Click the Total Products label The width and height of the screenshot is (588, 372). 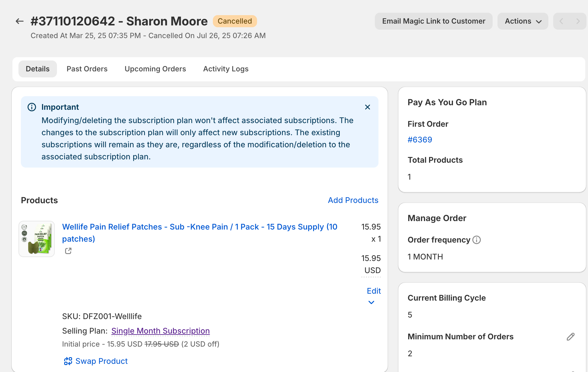click(x=435, y=160)
